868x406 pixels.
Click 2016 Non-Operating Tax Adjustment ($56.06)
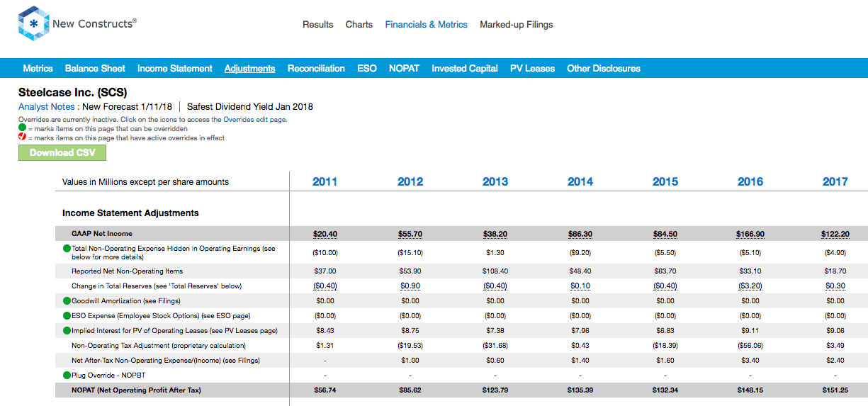pyautogui.click(x=750, y=346)
